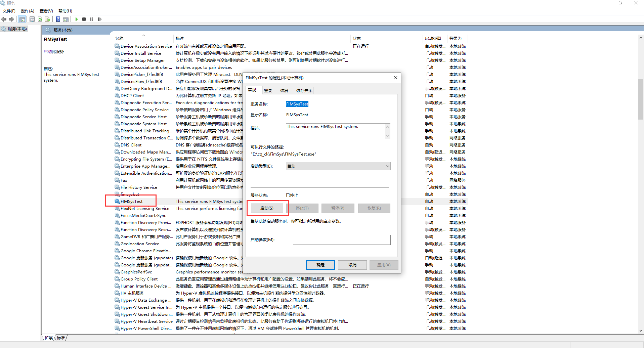The image size is (644, 348).
Task: Select the Device Install Service row
Action: [x=291, y=53]
